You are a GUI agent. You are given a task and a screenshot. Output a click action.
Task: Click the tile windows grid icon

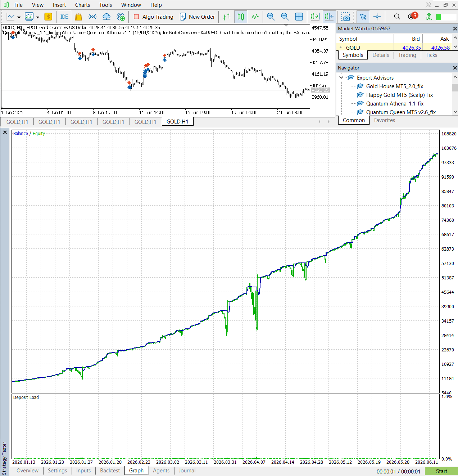[x=299, y=17]
